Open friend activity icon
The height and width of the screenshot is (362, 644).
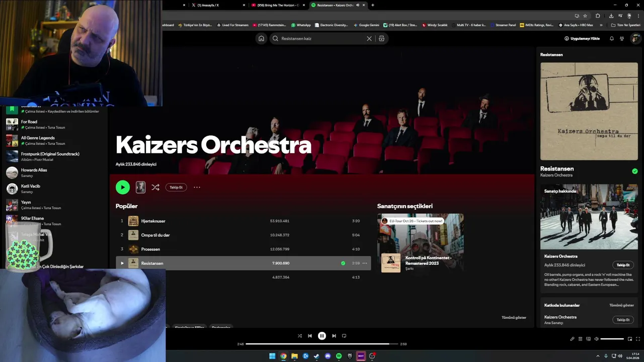(622, 38)
